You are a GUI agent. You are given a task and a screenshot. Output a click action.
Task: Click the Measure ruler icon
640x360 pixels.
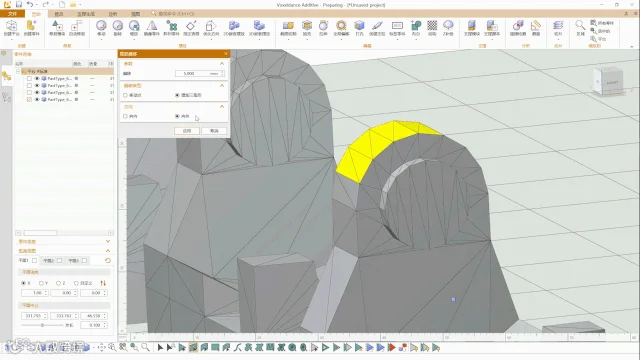click(536, 28)
